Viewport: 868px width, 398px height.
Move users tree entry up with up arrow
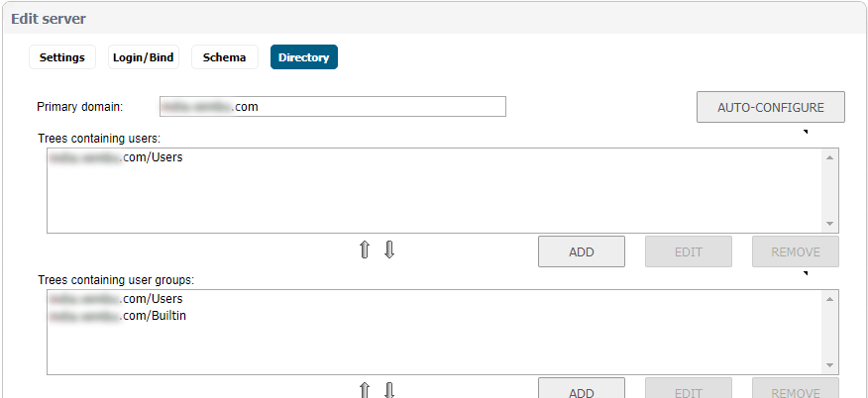365,249
